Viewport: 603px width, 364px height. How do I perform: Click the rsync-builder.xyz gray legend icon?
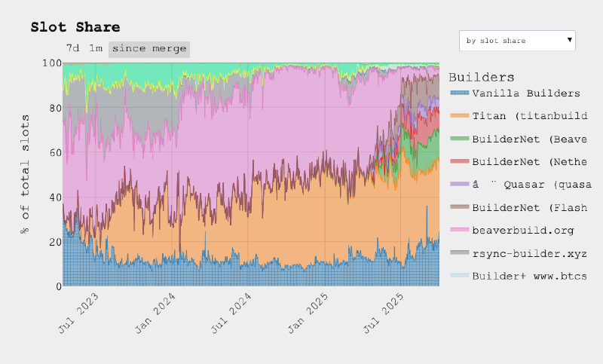tap(458, 253)
